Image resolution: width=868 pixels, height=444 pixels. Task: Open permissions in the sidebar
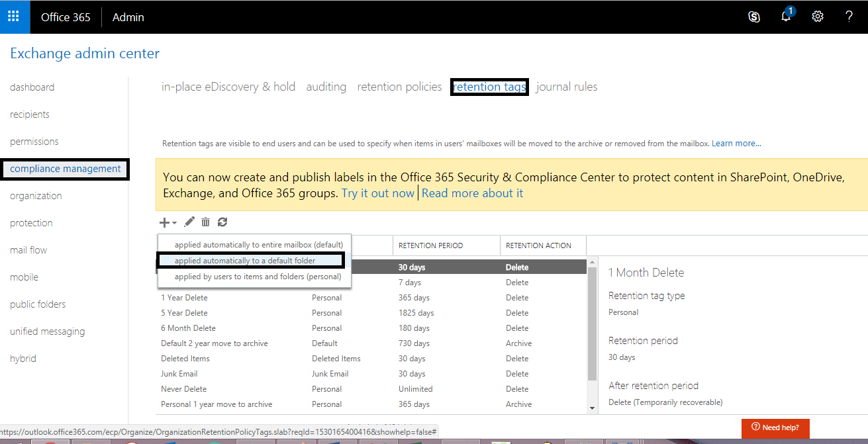34,142
